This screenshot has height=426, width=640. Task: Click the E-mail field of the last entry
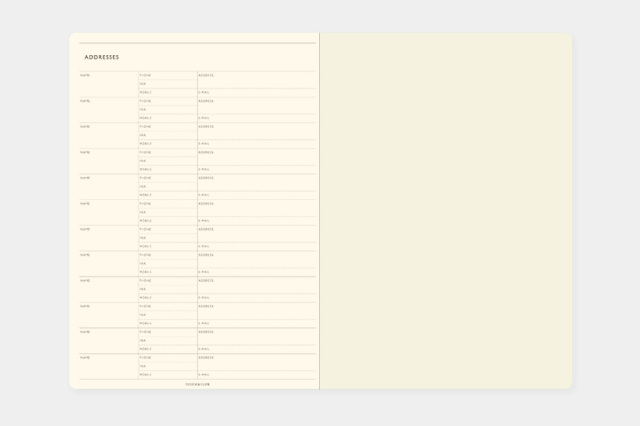pos(256,375)
